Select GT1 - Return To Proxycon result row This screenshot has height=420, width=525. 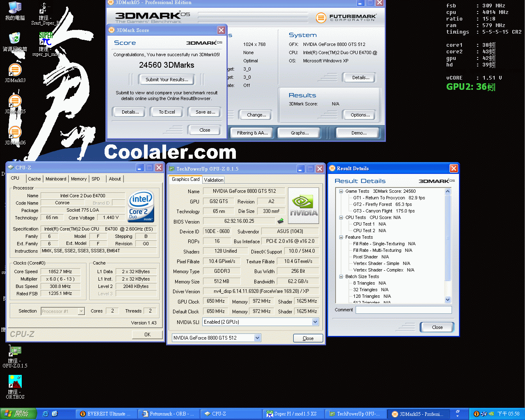click(x=389, y=198)
